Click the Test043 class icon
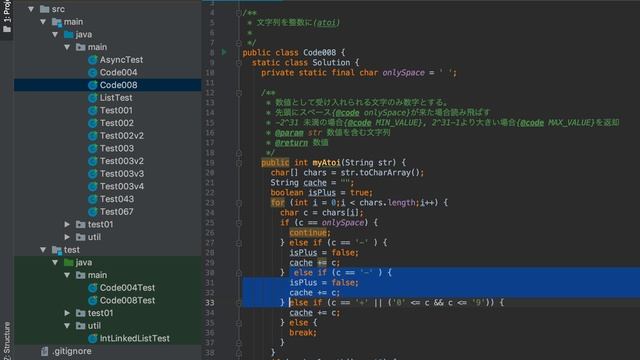640x360 pixels. point(93,199)
